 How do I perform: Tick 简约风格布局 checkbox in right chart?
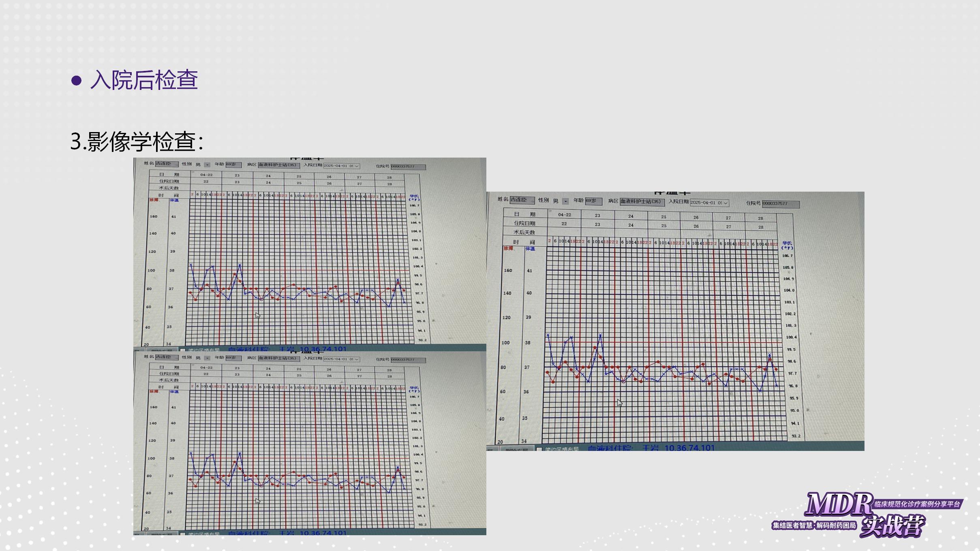(539, 449)
